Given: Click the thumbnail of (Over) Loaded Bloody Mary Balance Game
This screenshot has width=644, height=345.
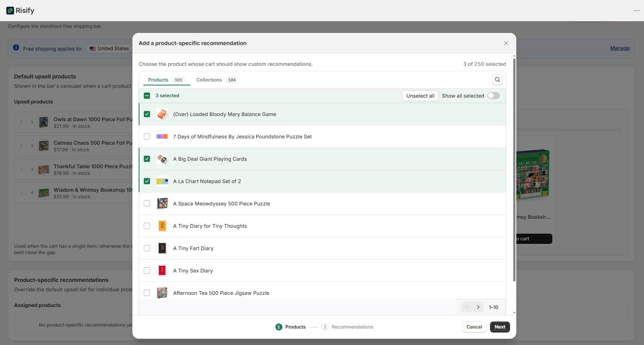Looking at the screenshot, I should (162, 114).
